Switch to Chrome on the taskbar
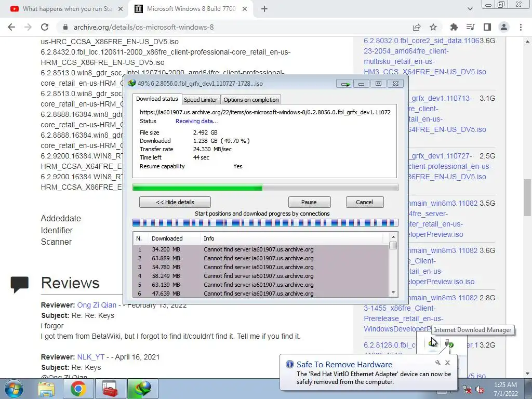 point(78,389)
